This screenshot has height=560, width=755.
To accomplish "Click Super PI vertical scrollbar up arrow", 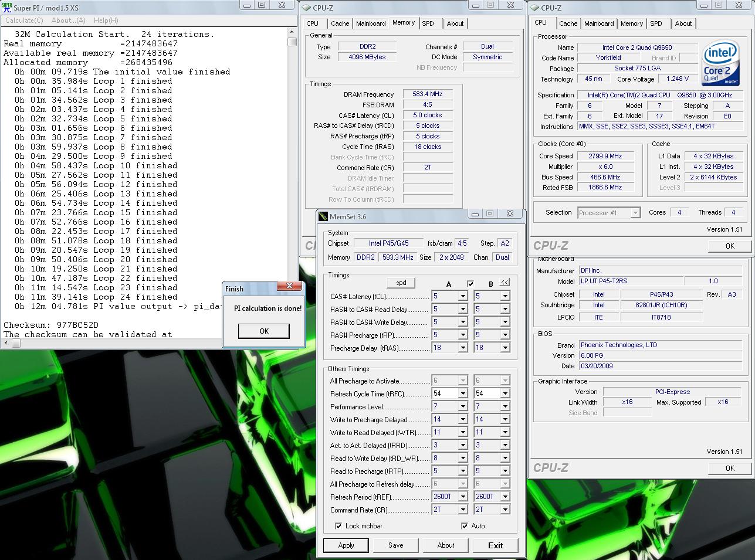I will 292,33.
